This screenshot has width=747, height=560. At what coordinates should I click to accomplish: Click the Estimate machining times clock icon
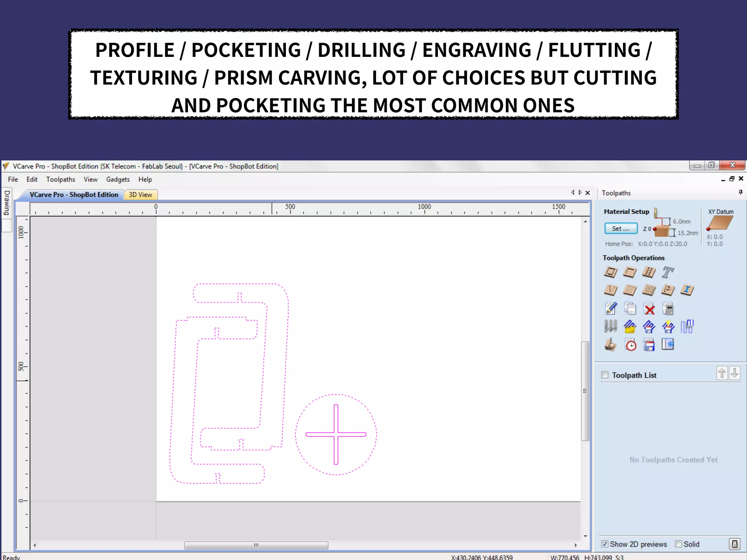pos(630,345)
